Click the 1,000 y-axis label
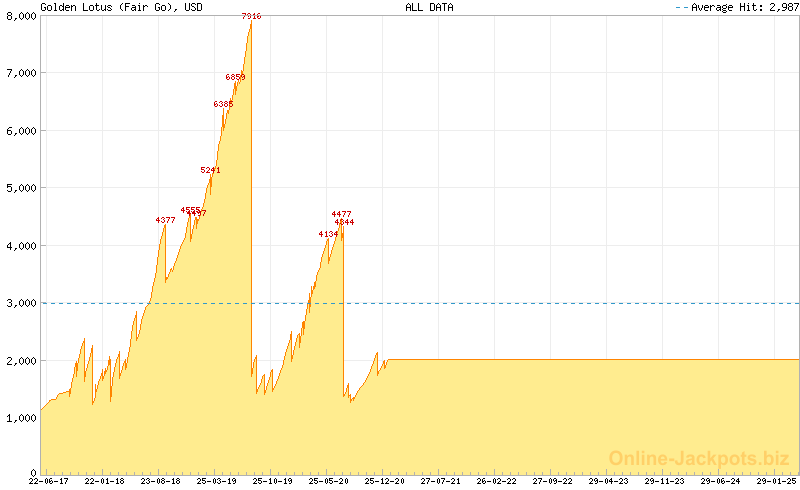The height and width of the screenshot is (490, 800). coord(19,418)
